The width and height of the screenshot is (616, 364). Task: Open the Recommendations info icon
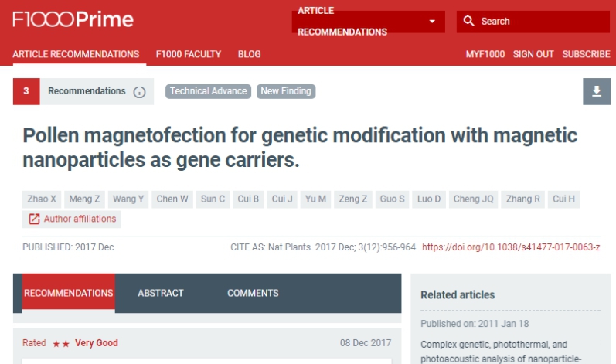(x=139, y=92)
